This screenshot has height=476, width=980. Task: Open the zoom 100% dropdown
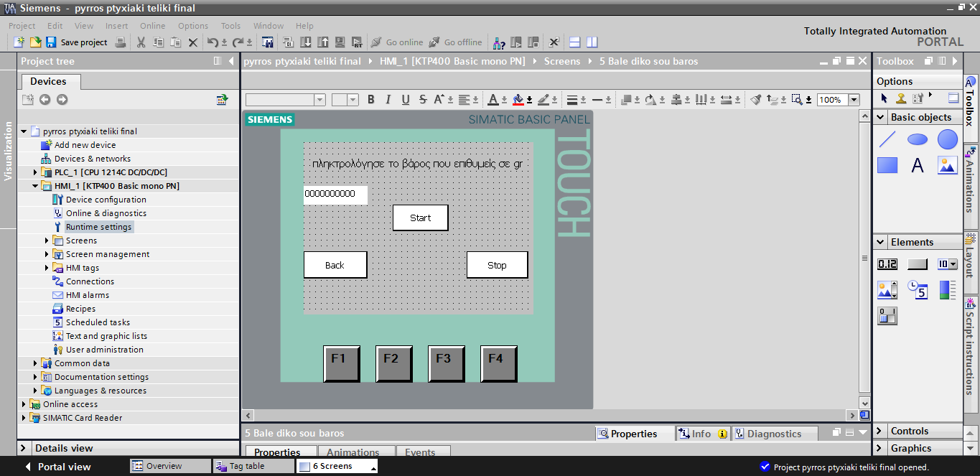click(854, 100)
